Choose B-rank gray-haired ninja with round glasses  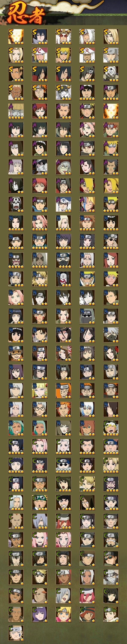40,409
